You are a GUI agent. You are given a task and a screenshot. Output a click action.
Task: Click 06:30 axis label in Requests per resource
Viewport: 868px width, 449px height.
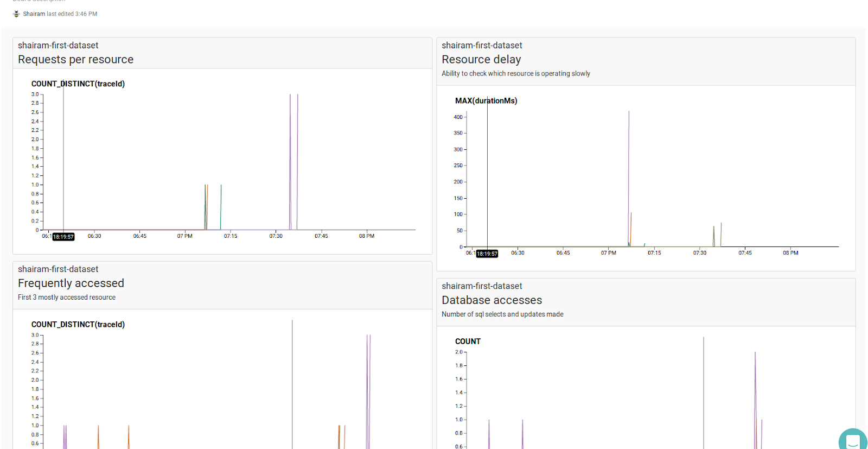[x=94, y=236]
